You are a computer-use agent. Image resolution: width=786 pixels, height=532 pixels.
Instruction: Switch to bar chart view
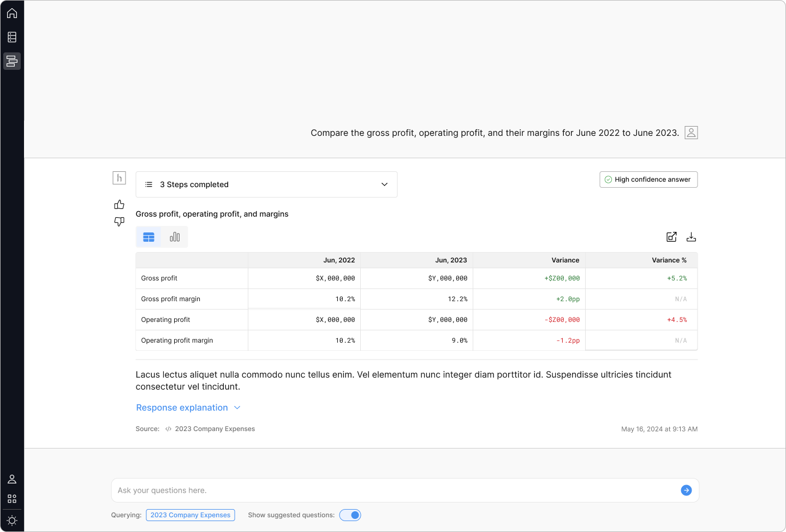click(175, 237)
